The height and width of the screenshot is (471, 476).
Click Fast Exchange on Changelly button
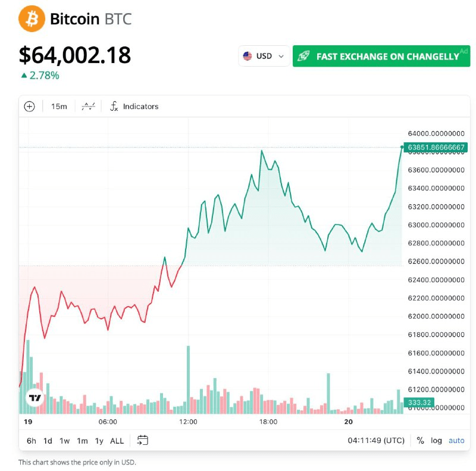coord(381,56)
